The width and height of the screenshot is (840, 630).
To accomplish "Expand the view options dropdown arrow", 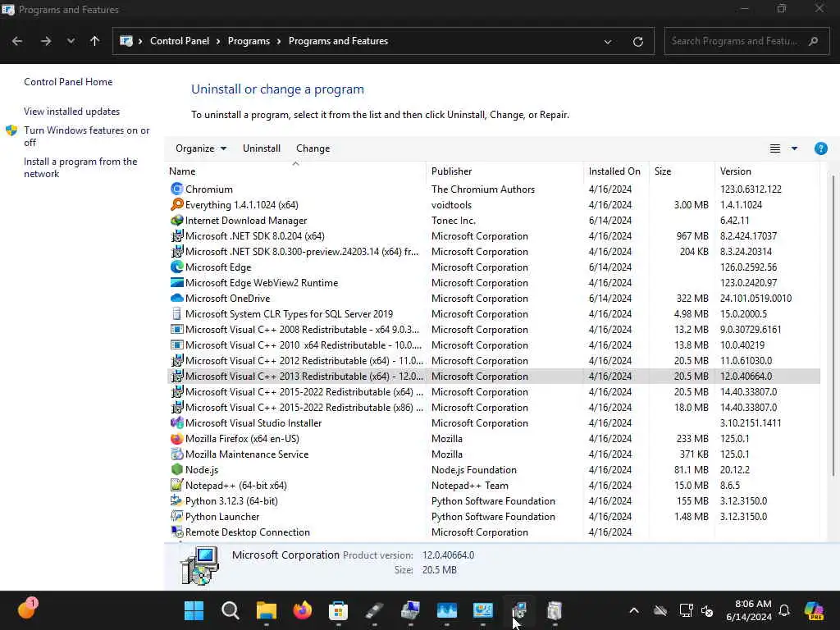I will pyautogui.click(x=794, y=148).
